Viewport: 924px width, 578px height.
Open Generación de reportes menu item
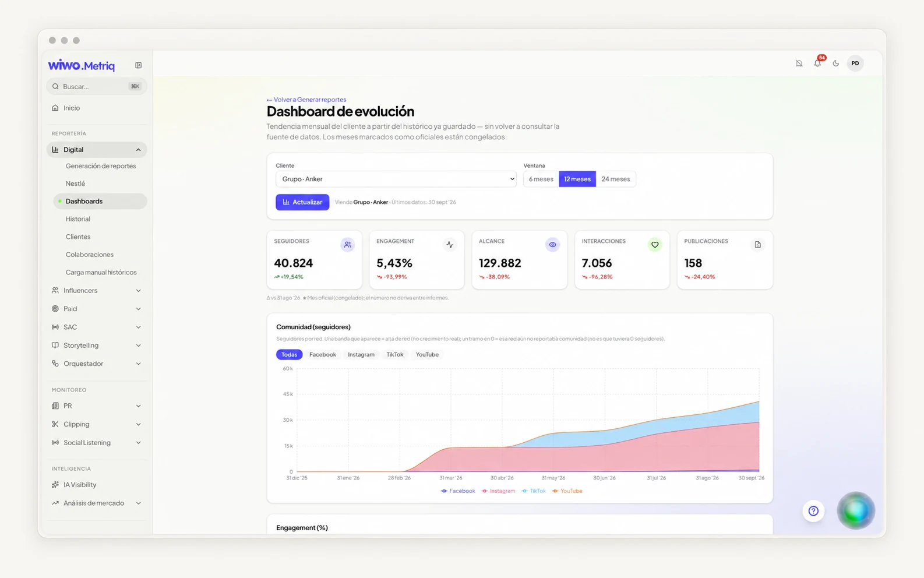pos(100,166)
